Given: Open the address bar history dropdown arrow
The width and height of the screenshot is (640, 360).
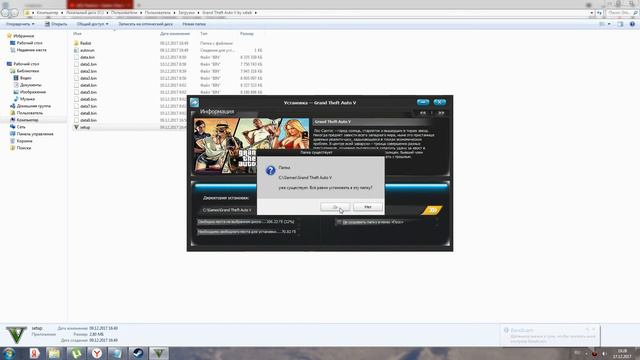Looking at the screenshot, I should [x=591, y=13].
